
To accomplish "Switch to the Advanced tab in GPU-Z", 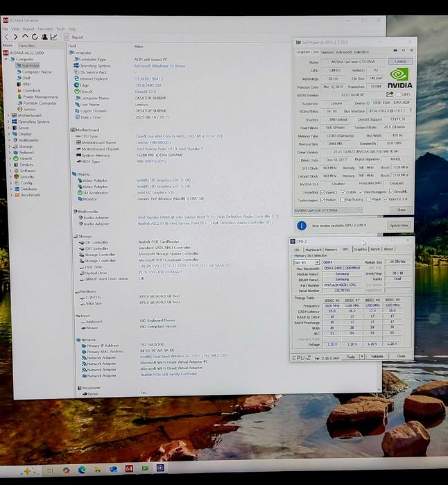I will [343, 52].
